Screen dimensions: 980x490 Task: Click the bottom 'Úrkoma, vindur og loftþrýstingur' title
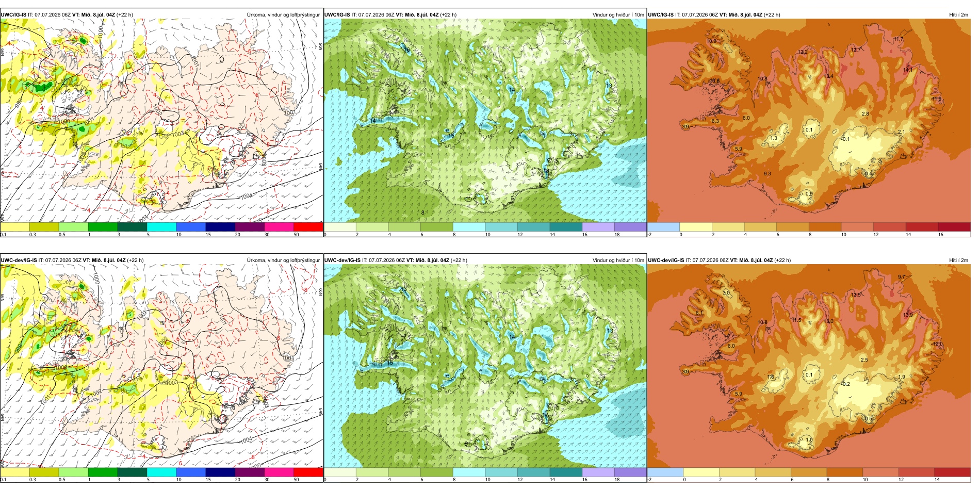point(283,260)
